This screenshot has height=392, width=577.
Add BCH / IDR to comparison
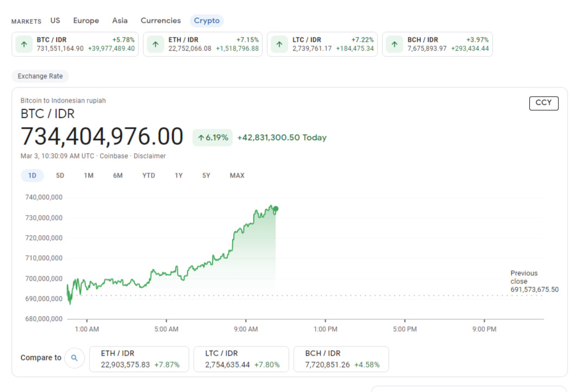pos(341,359)
